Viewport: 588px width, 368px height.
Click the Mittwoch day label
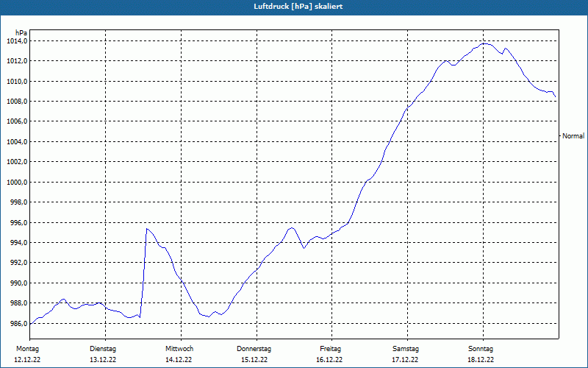[x=179, y=349]
